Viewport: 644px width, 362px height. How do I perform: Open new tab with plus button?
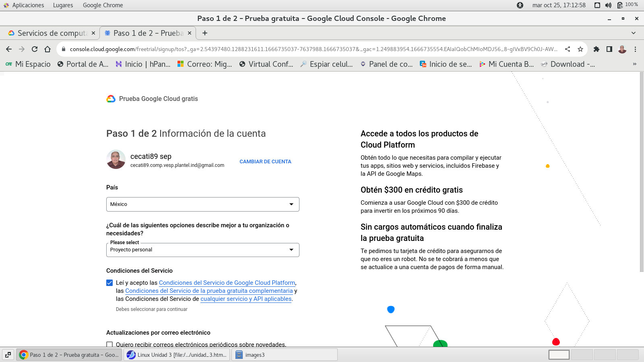point(205,33)
